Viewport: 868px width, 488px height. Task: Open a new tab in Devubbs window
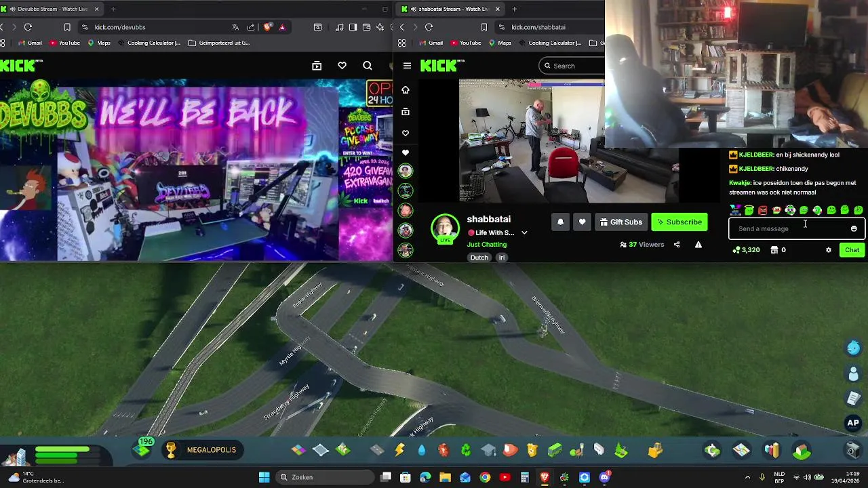113,9
